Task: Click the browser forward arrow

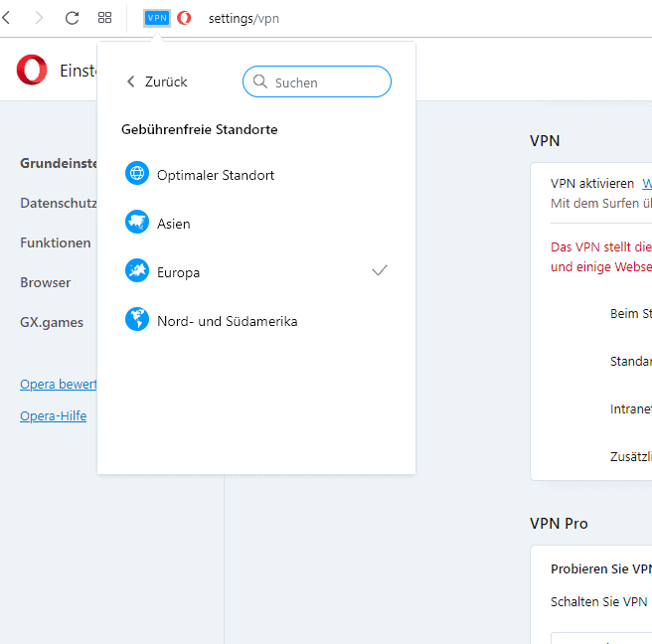Action: tap(39, 18)
